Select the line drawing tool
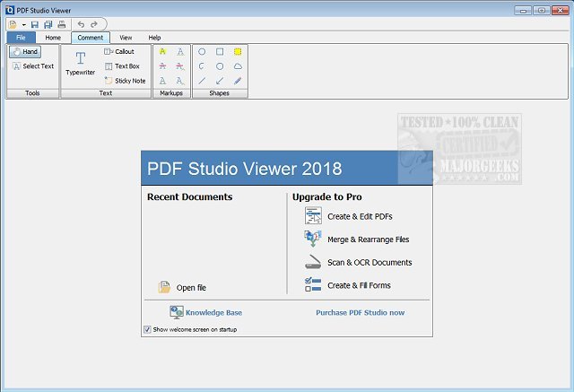Screen dimensions: 574x392 202,81
